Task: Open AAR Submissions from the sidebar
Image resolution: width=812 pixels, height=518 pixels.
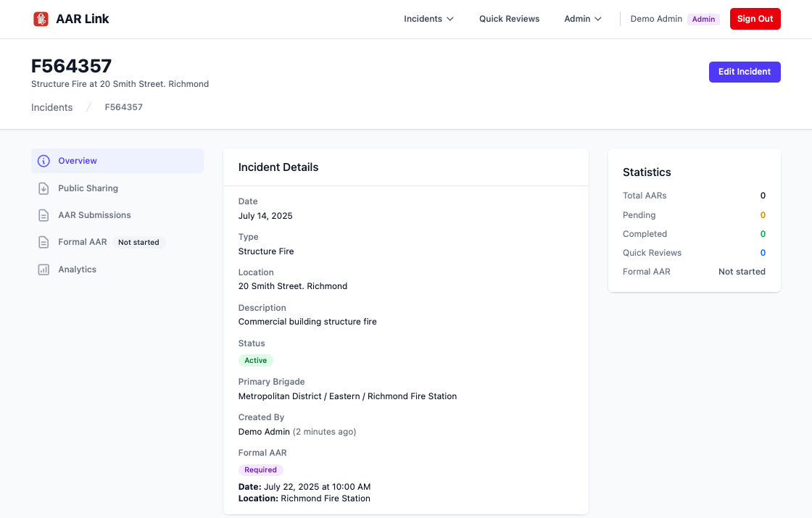Action: point(94,215)
